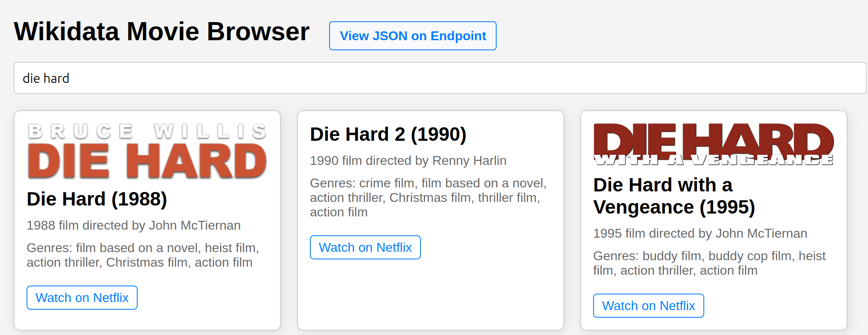Click the '1988 film directed by John McTiernan' description
The height and width of the screenshot is (335, 868).
tap(134, 225)
